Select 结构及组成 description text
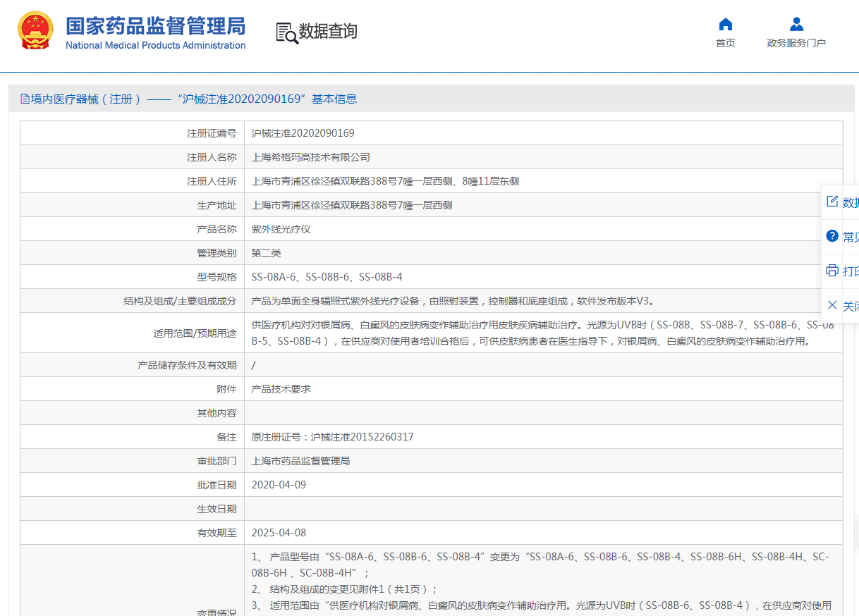 (453, 301)
